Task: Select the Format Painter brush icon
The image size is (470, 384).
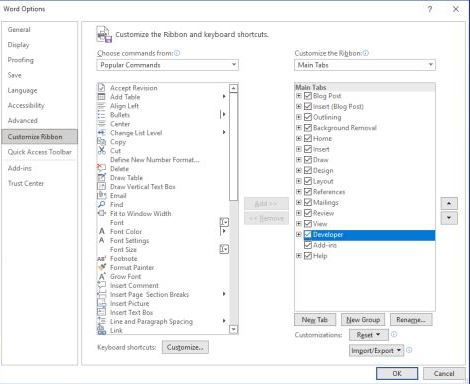Action: pyautogui.click(x=101, y=267)
